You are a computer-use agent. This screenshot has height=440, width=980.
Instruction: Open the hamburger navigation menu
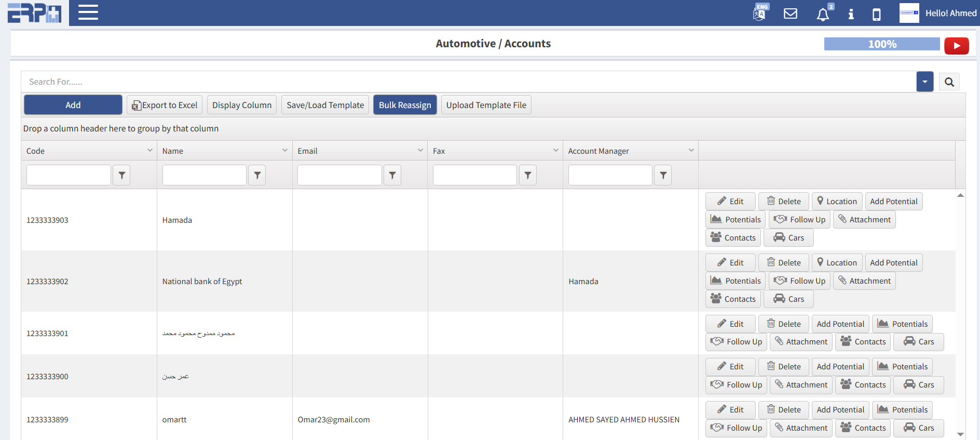[x=88, y=12]
